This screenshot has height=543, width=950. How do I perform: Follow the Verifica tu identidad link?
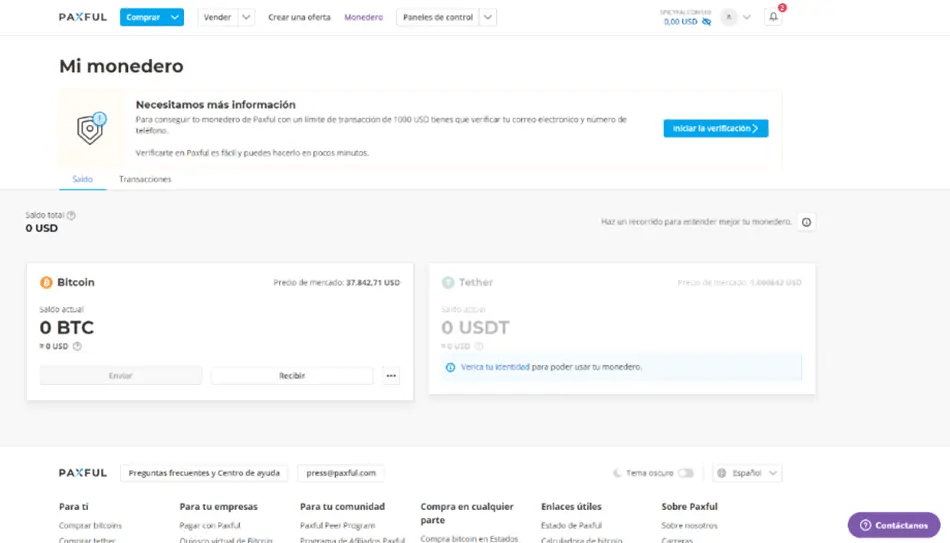tap(495, 367)
